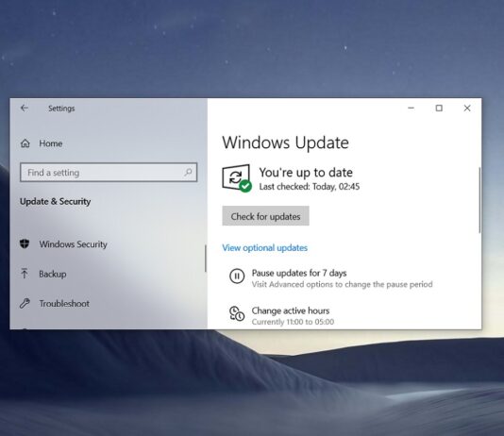The height and width of the screenshot is (436, 504).
Task: Close the Settings window
Action: pyautogui.click(x=467, y=109)
